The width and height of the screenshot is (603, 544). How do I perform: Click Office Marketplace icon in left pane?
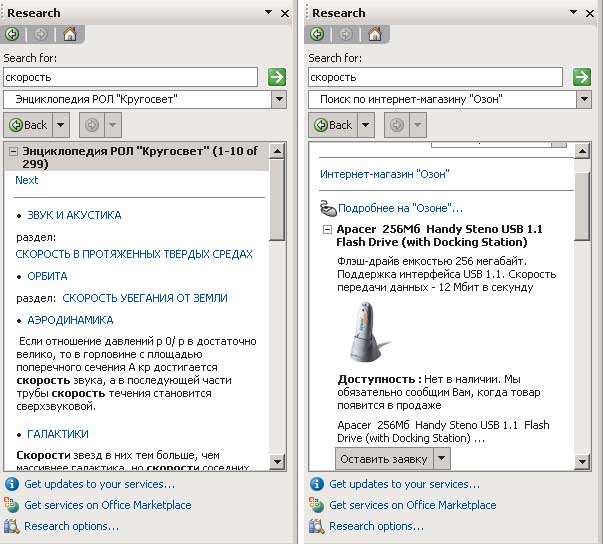12,505
